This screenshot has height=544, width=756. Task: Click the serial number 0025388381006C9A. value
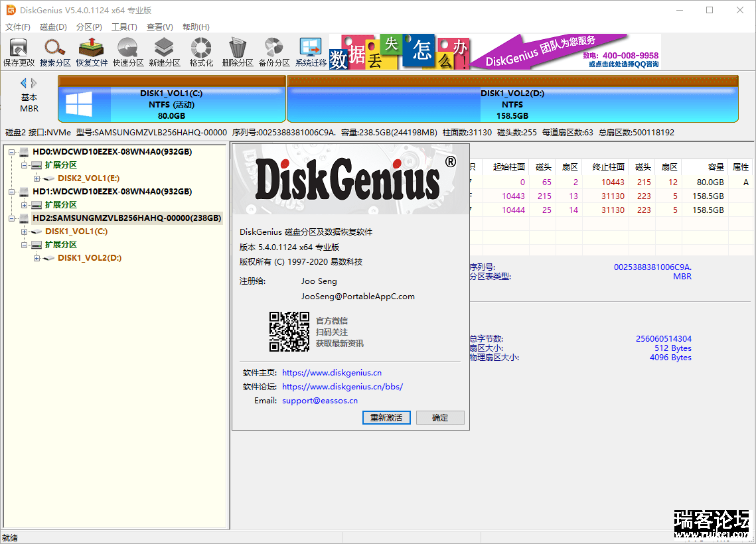[653, 267]
